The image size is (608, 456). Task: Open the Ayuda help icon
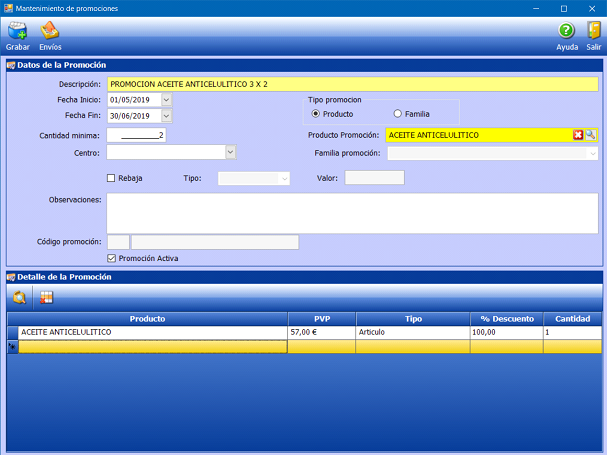coord(567,32)
